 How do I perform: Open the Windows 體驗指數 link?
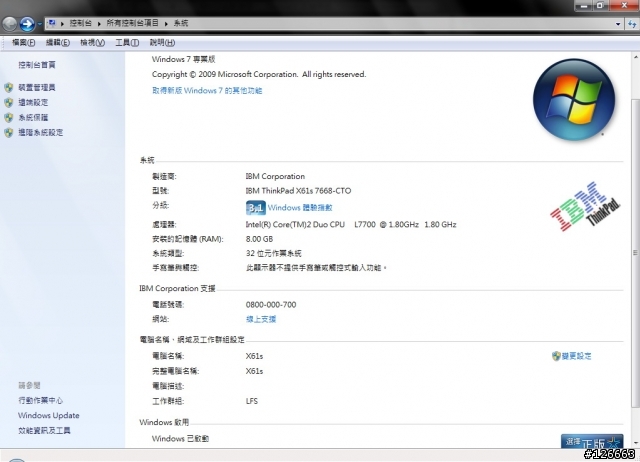pyautogui.click(x=300, y=208)
